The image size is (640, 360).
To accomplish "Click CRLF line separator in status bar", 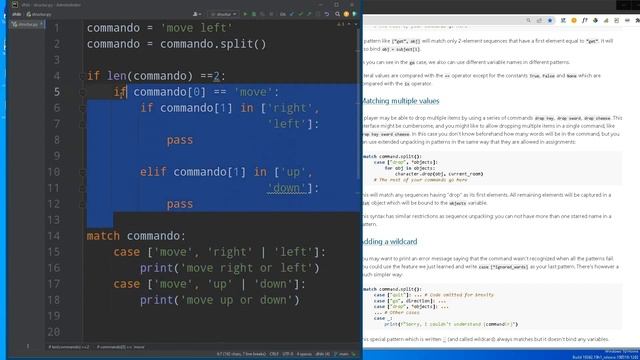I will [x=274, y=354].
